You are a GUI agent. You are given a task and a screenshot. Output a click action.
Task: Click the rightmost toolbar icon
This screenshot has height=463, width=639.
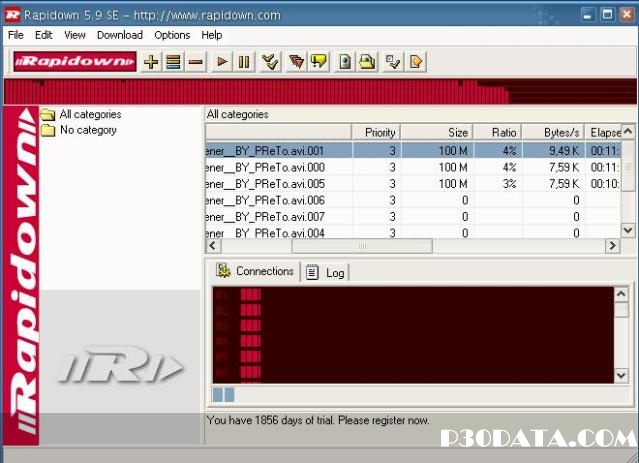416,62
